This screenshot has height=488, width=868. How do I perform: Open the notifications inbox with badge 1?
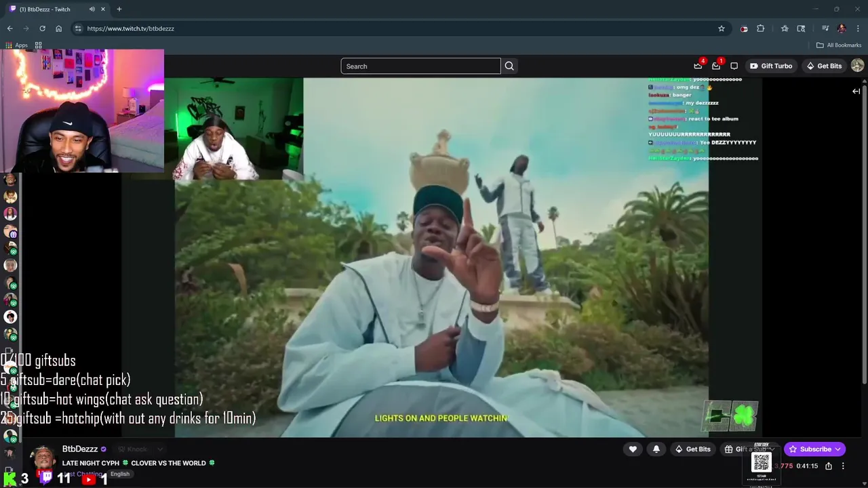tap(716, 66)
